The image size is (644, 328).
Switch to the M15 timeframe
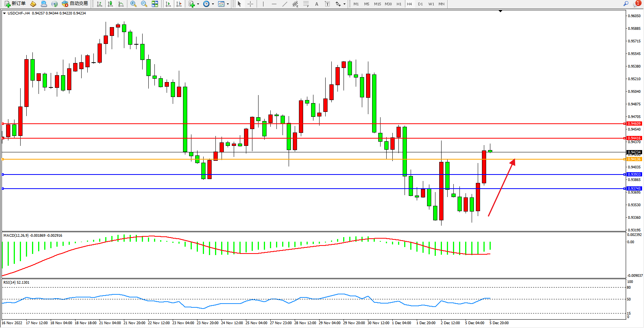click(377, 4)
